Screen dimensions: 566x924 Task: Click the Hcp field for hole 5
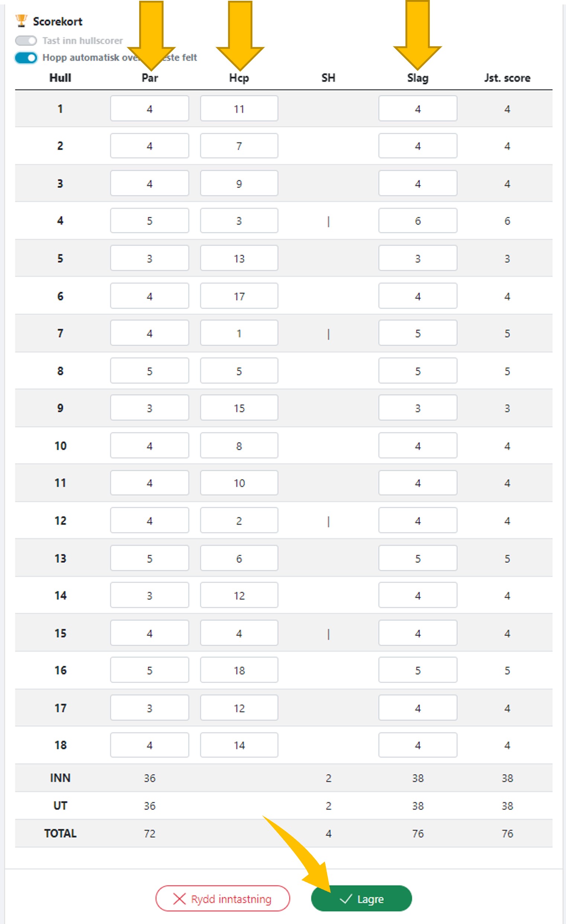[x=239, y=258]
